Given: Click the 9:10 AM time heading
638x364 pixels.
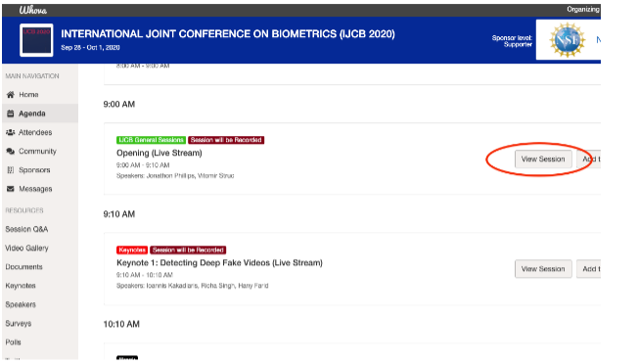Looking at the screenshot, I should coord(118,214).
